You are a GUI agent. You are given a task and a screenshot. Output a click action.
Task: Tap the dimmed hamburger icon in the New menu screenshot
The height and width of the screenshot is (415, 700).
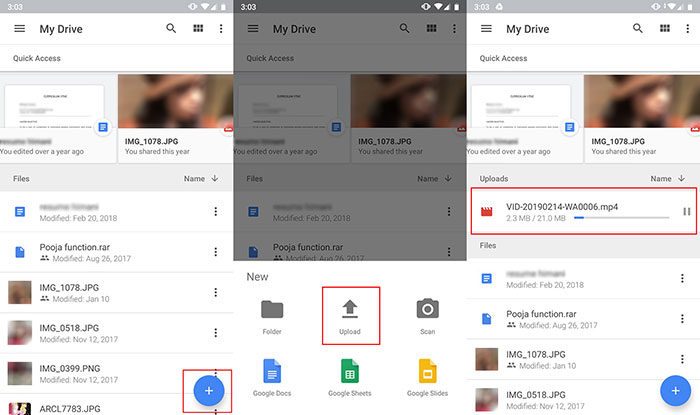tap(253, 29)
